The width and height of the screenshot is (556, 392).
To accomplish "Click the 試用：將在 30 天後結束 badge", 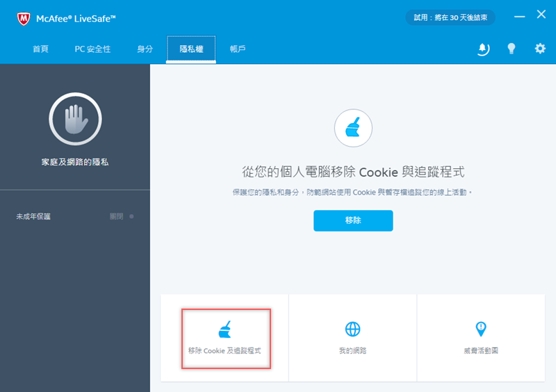I will 450,17.
